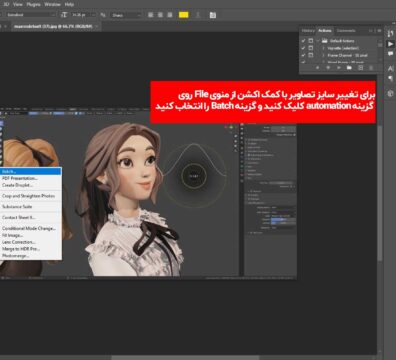
Task: Toggle dialog box for Default Actions
Action: coord(311,41)
